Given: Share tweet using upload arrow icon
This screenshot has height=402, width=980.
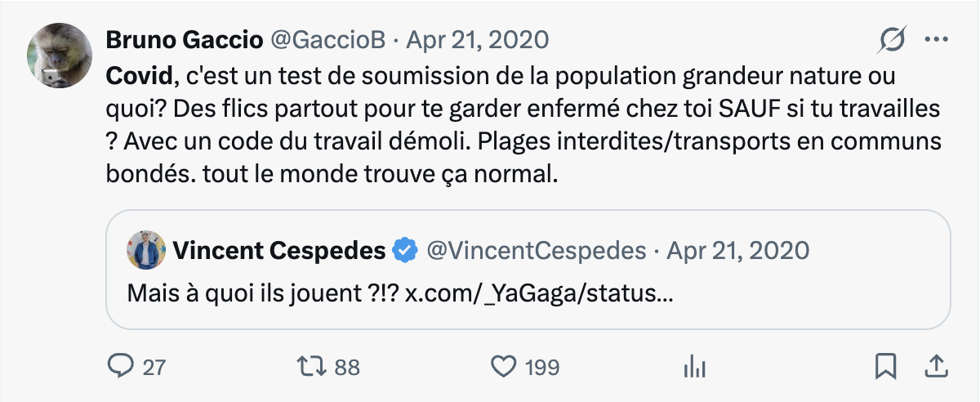Looking at the screenshot, I should (x=936, y=367).
